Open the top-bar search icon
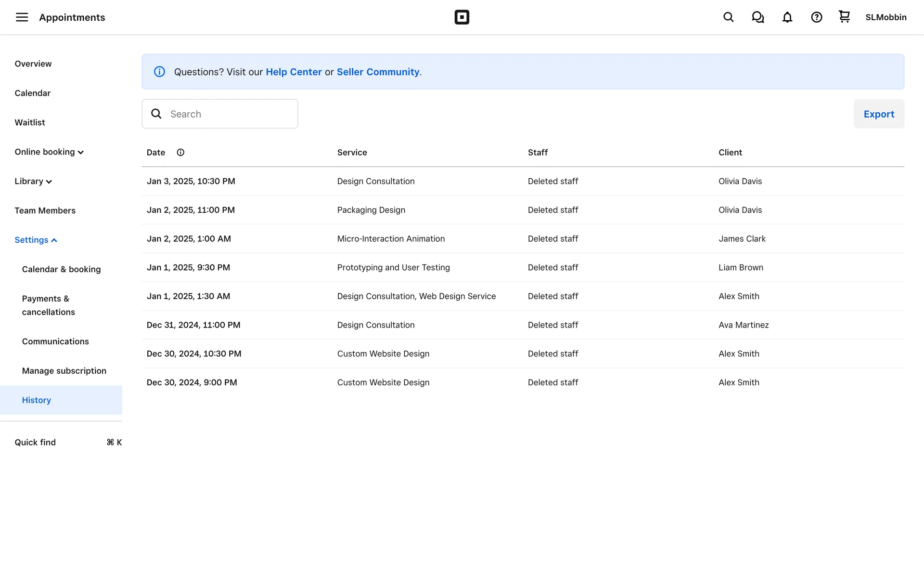Image resolution: width=924 pixels, height=578 pixels. 728,17
